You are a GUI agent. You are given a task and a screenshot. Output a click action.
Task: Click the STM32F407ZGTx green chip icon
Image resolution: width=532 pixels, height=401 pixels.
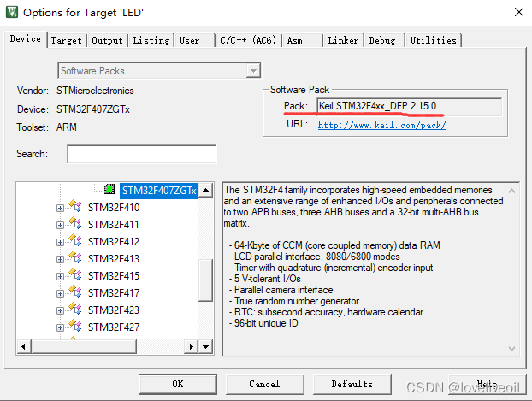tap(109, 189)
